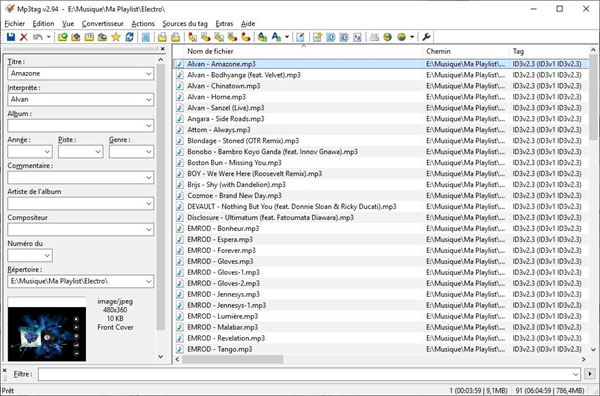This screenshot has width=600, height=396.
Task: Open the Aide menu
Action: pos(248,24)
